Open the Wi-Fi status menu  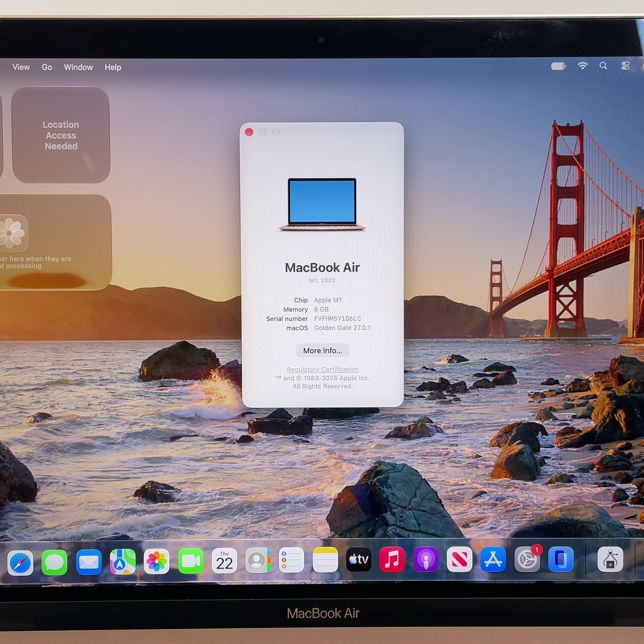pos(582,65)
